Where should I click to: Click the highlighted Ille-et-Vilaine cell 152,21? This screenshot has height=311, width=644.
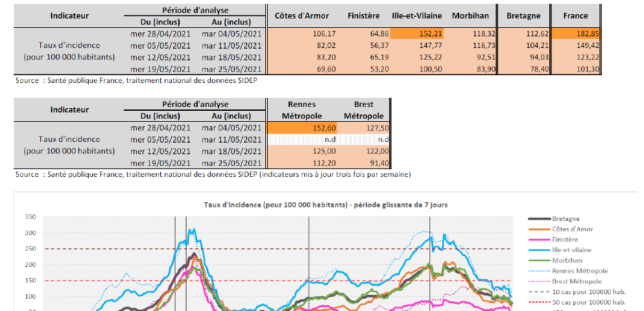(x=416, y=34)
